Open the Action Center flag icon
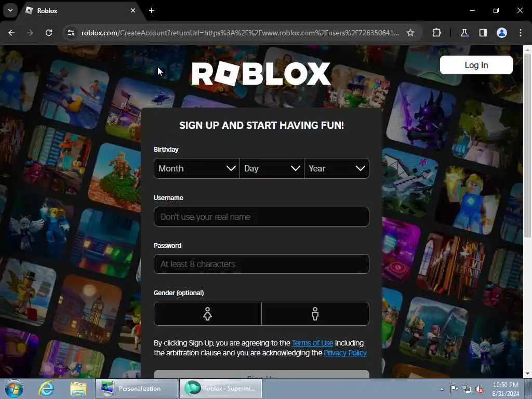This screenshot has width=532, height=399. (x=454, y=389)
